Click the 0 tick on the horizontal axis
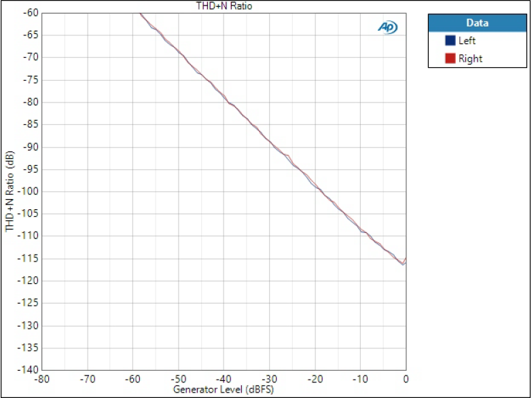 click(x=406, y=379)
